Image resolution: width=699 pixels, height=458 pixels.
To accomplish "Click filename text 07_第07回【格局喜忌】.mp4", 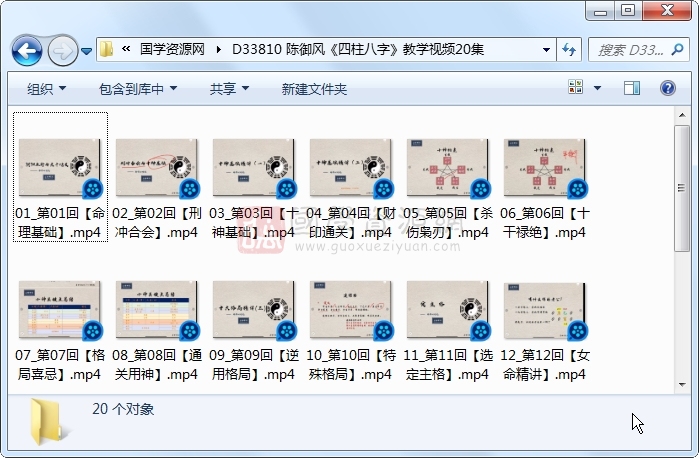I will click(x=60, y=364).
